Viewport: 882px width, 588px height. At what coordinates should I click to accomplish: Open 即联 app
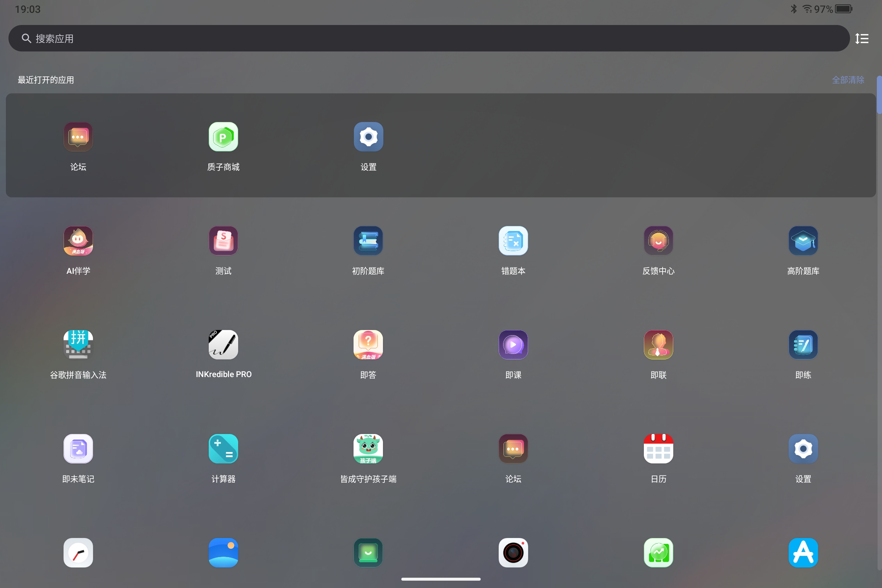coord(659,345)
